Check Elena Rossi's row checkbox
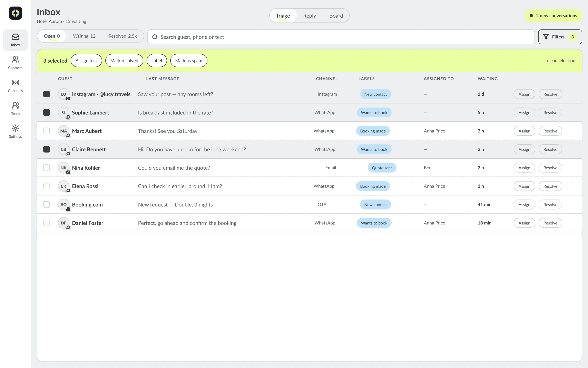Image resolution: width=588 pixels, height=368 pixels. pos(46,186)
